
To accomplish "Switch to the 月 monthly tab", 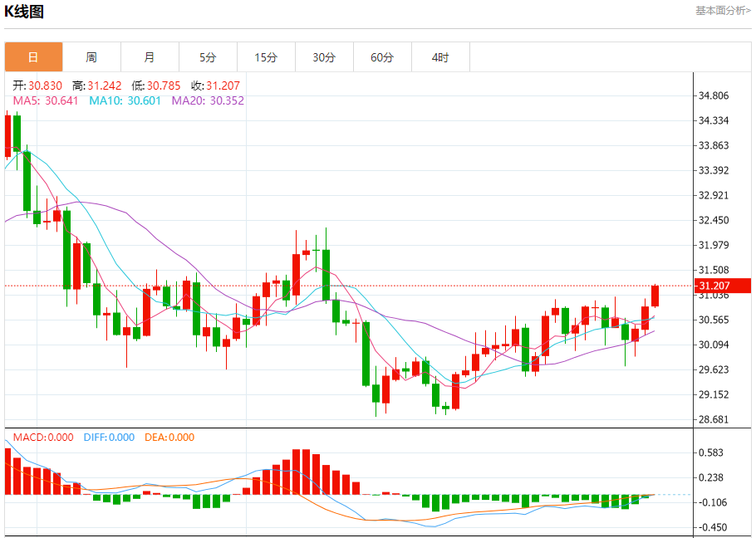I will pyautogui.click(x=150, y=56).
